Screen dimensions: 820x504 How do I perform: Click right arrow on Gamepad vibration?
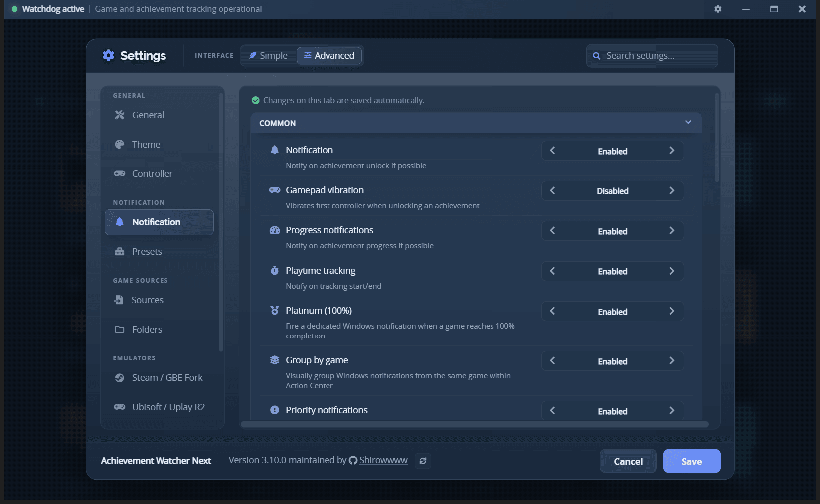pyautogui.click(x=672, y=190)
